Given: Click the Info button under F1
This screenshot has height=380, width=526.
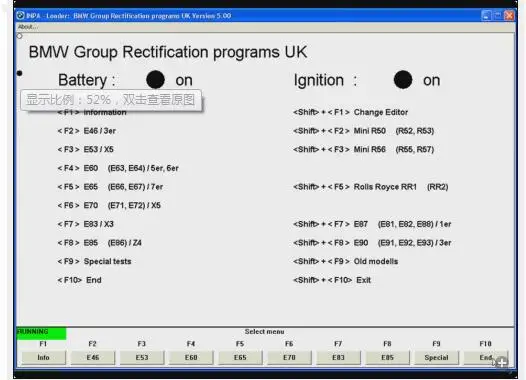Looking at the screenshot, I should (x=43, y=358).
